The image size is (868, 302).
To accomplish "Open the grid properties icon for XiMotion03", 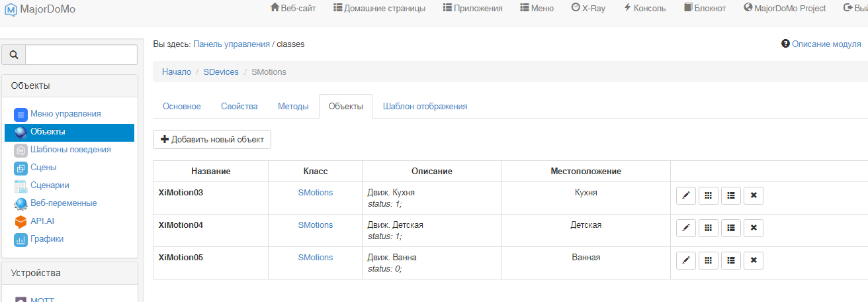I will pyautogui.click(x=708, y=195).
